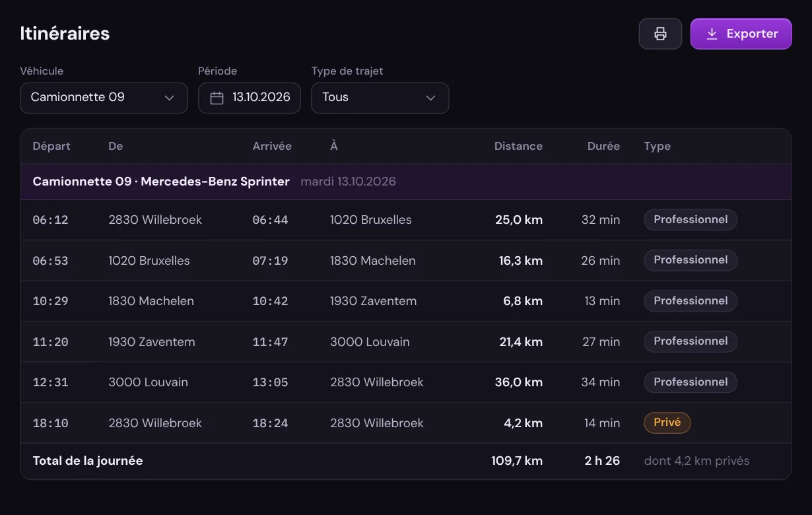Select the Camionnette 09 Mercedes-Benz Sprinter group row
The image size is (812, 515).
(406, 182)
